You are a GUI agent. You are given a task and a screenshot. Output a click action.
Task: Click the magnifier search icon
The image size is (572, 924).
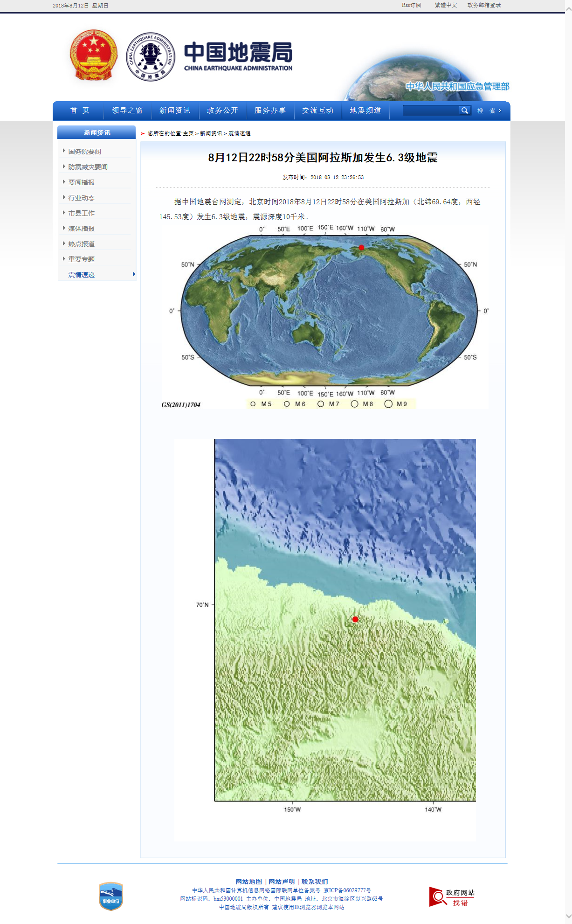[464, 111]
